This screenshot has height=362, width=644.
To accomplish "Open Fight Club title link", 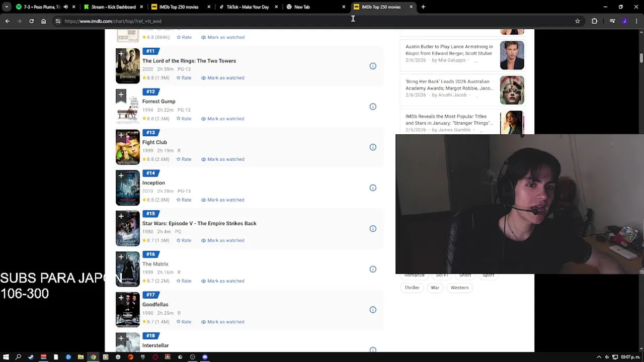I will [154, 142].
